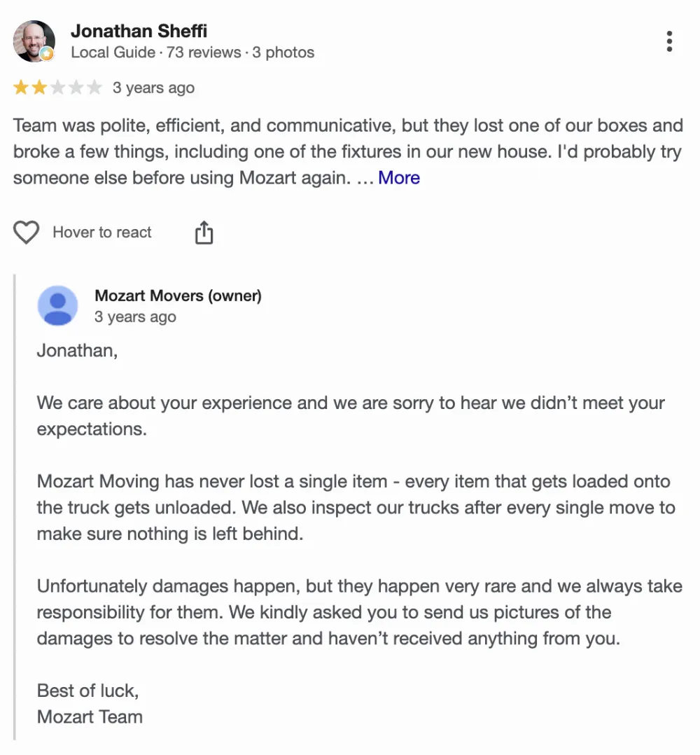Click the heart reaction icon
The image size is (700, 755).
[x=26, y=233]
